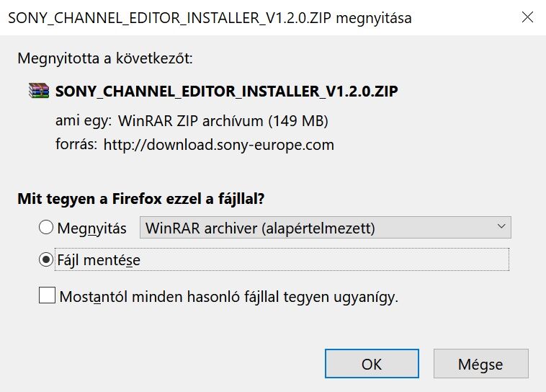The image size is (546, 392).
Task: Enable the 'Mostantól minden hasonló fájllal' checkbox
Action: click(x=47, y=295)
